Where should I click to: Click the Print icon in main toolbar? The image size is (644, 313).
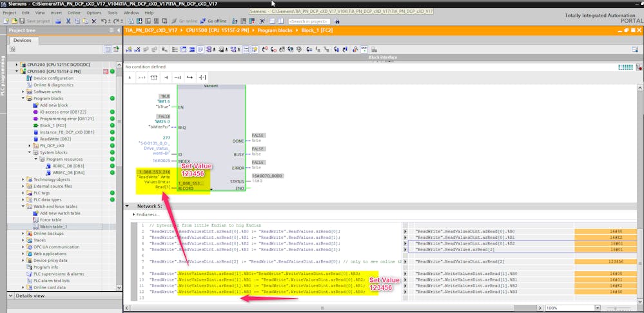(x=58, y=21)
